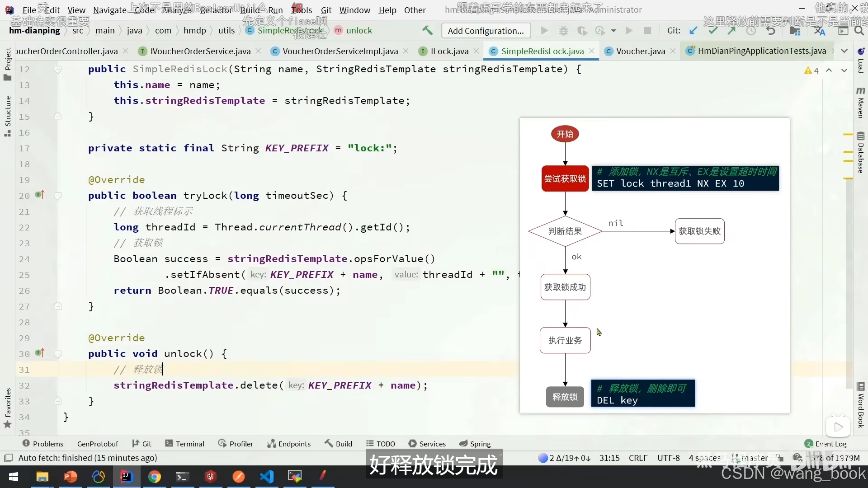
Task: Open the Refactor menu
Action: [216, 10]
